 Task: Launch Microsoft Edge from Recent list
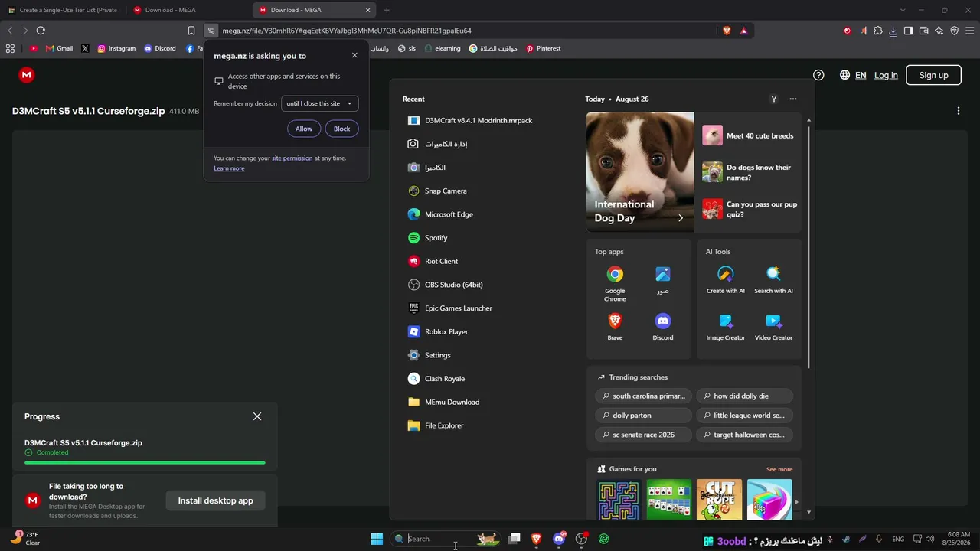pos(440,214)
